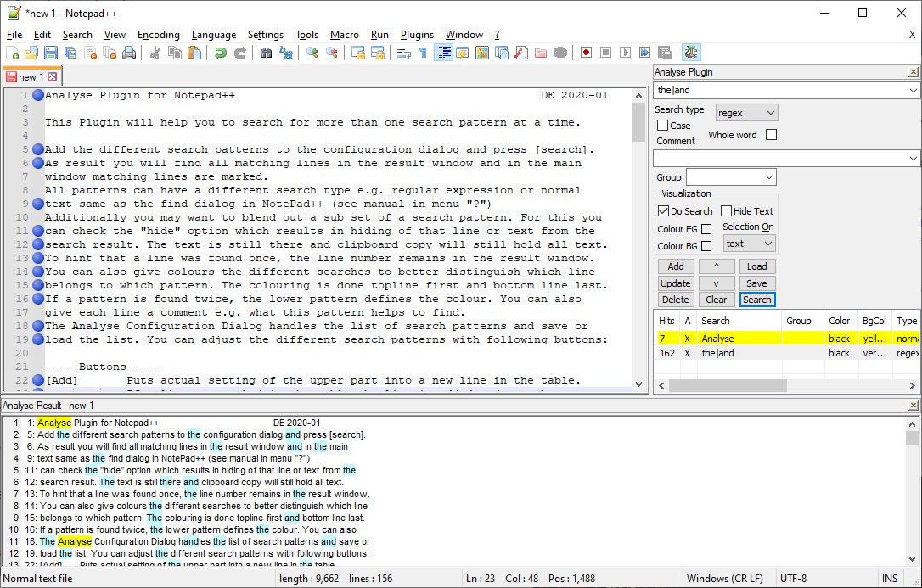Toggle the indent guide toolbar icon
The width and height of the screenshot is (922, 588).
tap(443, 53)
